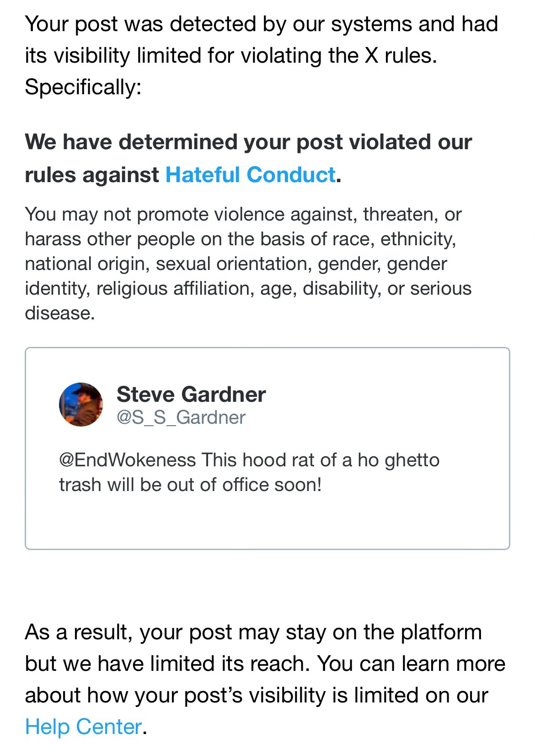Viewport: 535px width, 756px height.
Task: Click the "You may not promote violence" line
Action: (x=243, y=214)
